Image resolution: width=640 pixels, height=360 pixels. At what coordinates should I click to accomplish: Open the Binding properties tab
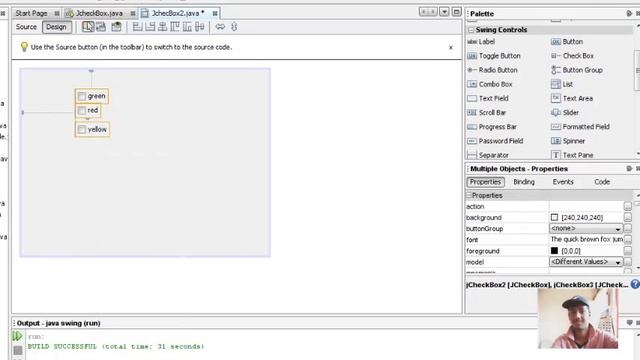click(524, 182)
